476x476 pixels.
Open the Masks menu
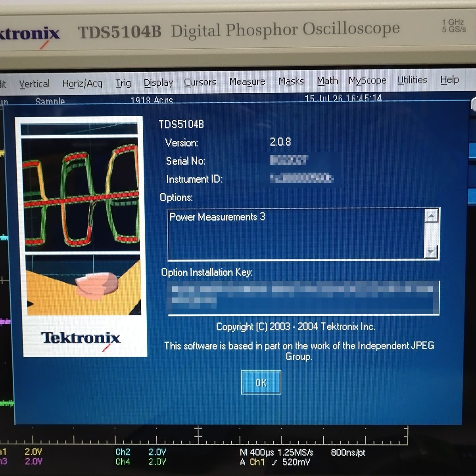coord(291,81)
